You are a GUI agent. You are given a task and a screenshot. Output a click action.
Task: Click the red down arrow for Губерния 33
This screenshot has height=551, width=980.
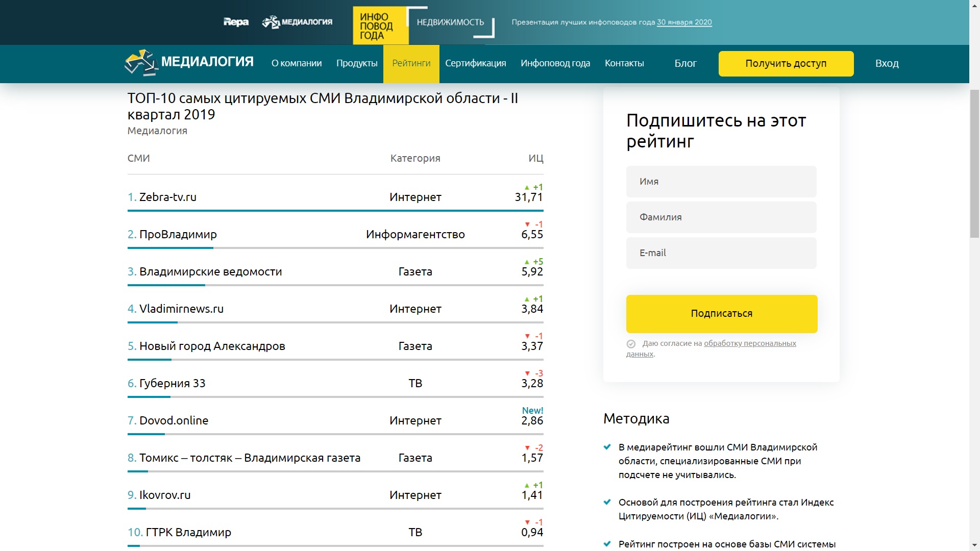[x=527, y=373]
